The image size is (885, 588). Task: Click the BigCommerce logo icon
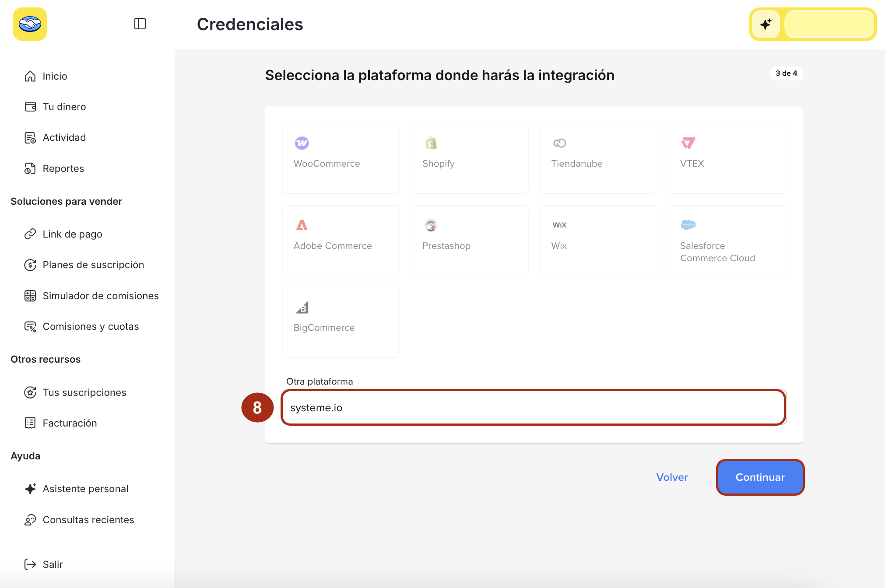[302, 307]
